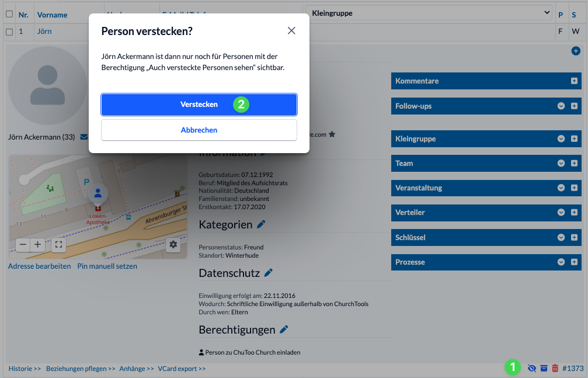Expand the Prozesse section chevron
Image resolution: width=588 pixels, height=378 pixels.
click(x=561, y=262)
